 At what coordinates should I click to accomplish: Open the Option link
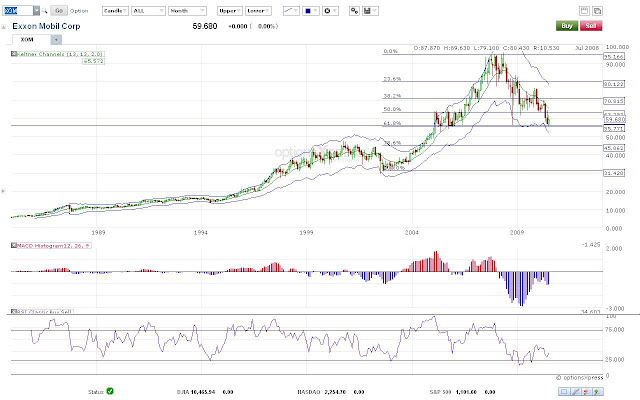[x=79, y=11]
